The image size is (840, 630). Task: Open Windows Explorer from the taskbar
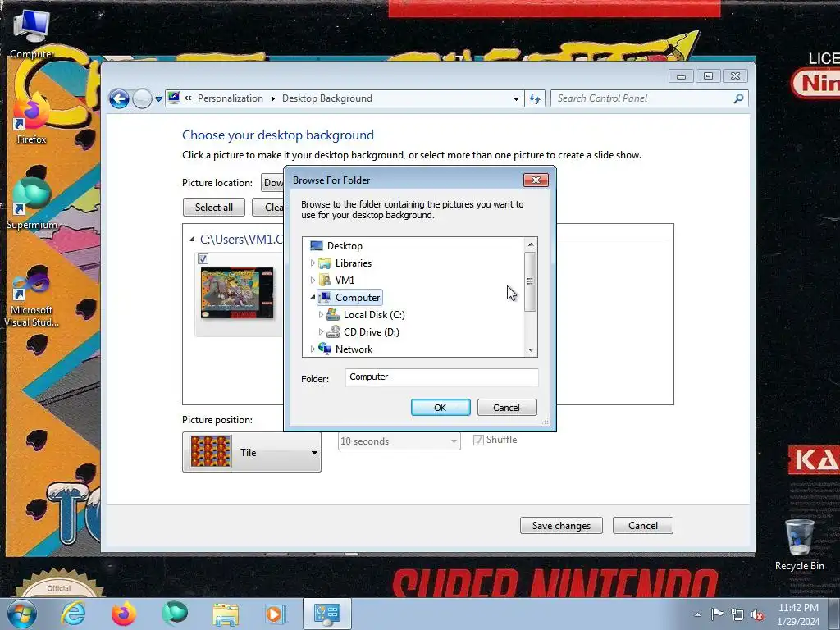point(226,614)
